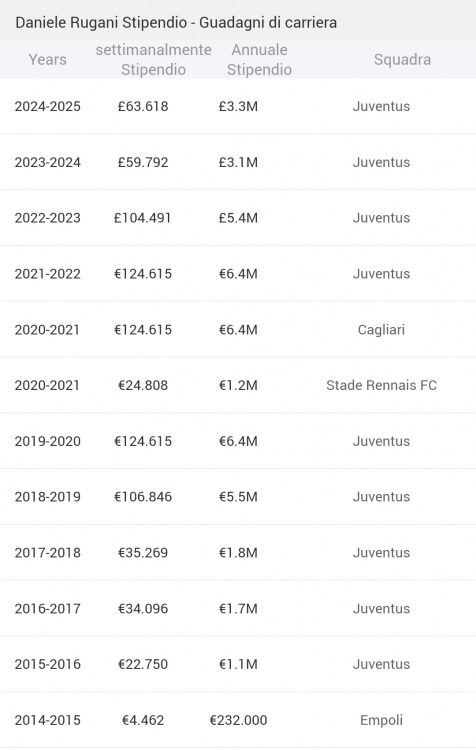Click the Squadra column header

click(402, 59)
